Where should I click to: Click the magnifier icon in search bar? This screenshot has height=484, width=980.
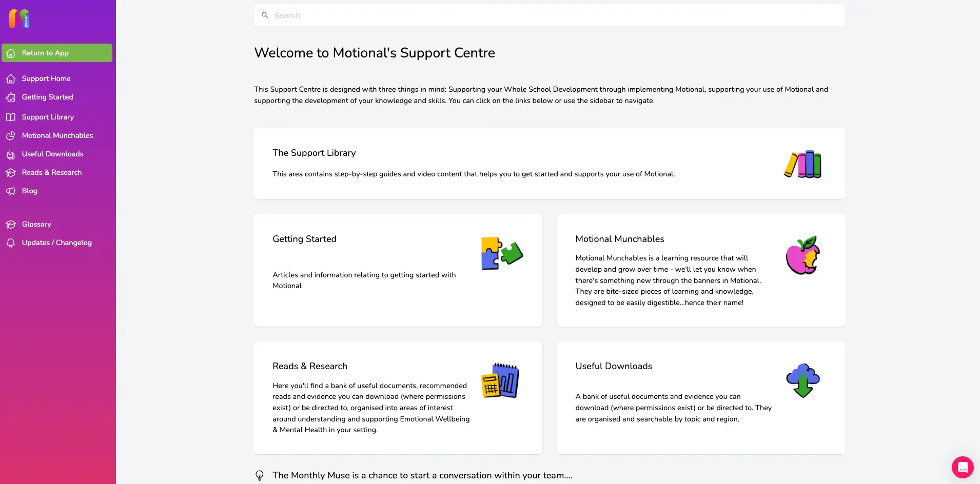pyautogui.click(x=265, y=15)
